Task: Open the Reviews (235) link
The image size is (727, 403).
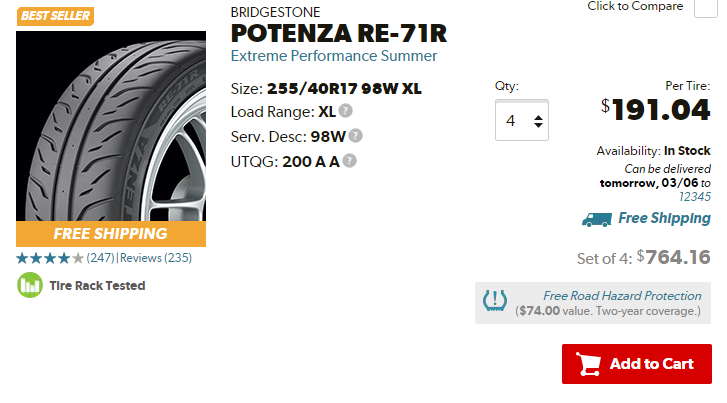Action: [155, 258]
